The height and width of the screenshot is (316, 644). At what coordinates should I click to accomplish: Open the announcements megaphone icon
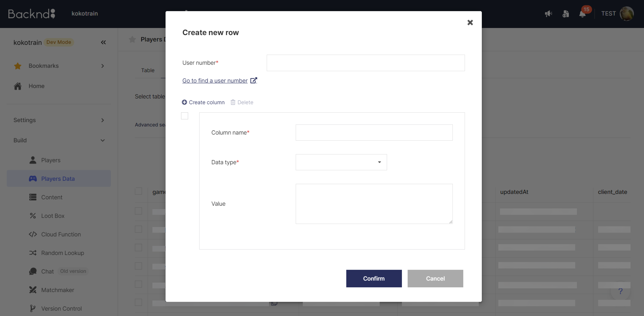(548, 13)
